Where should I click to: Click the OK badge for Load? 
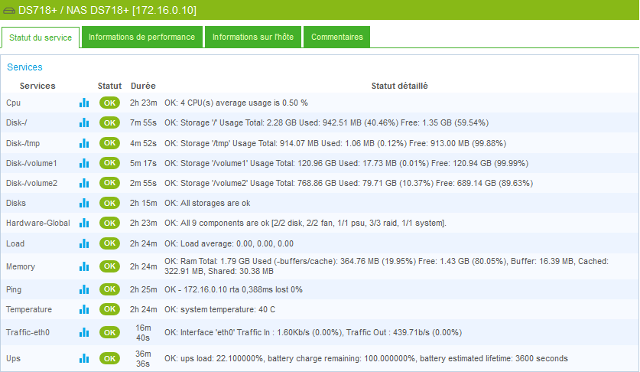pos(109,243)
